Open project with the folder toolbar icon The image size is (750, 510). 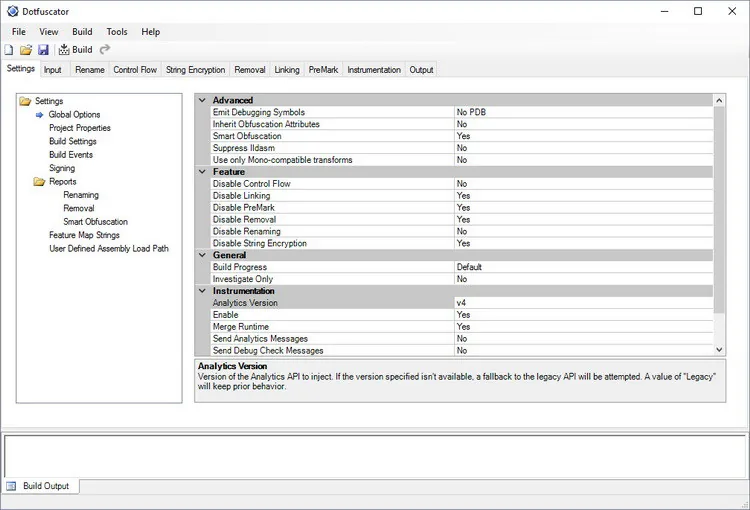point(26,50)
